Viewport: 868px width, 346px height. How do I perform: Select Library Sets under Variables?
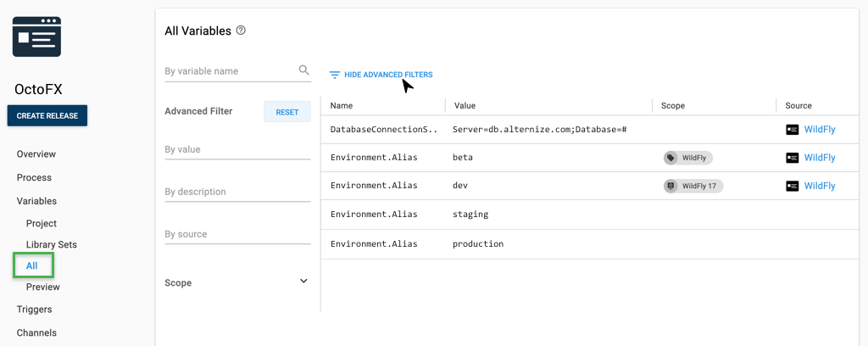(52, 244)
